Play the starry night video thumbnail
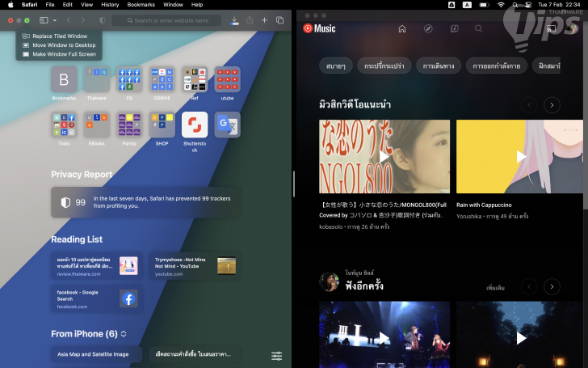 coord(520,335)
